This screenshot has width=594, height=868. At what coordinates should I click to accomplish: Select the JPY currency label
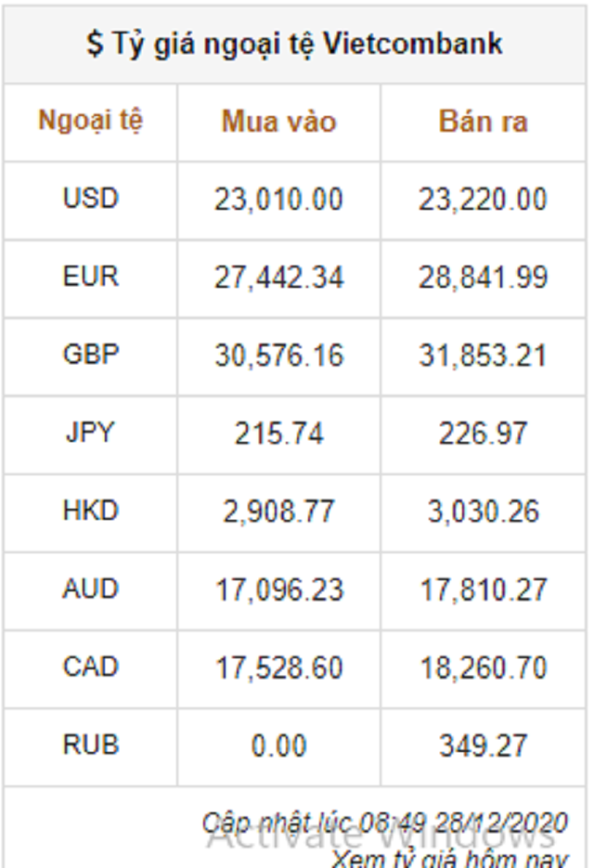point(90,433)
